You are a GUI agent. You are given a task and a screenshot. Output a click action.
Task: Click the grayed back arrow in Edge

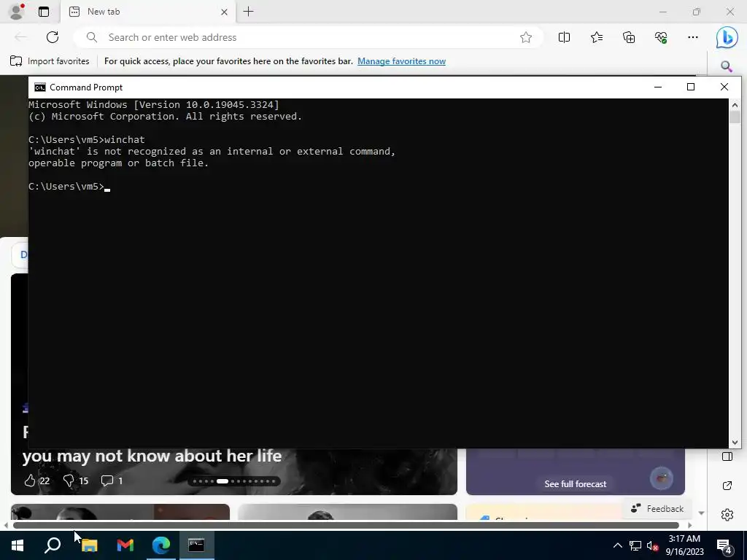pyautogui.click(x=20, y=37)
